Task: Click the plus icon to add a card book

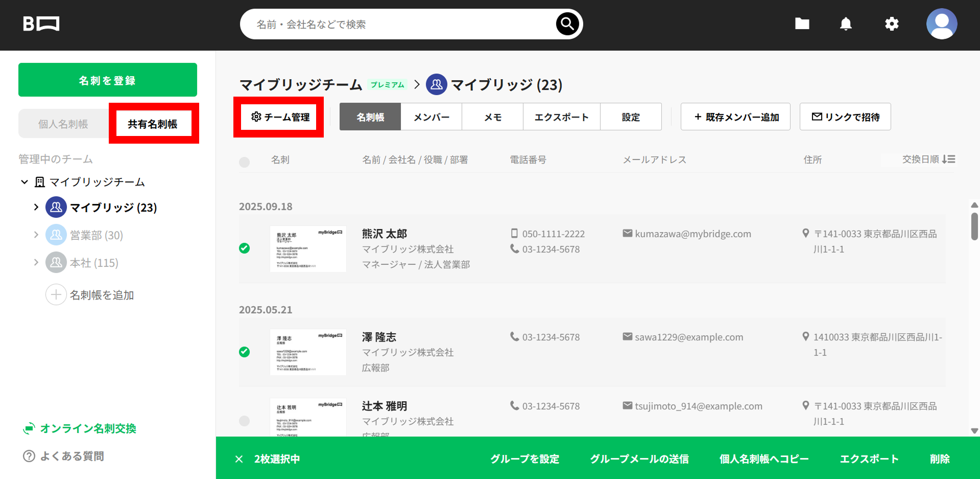Action: coord(56,294)
